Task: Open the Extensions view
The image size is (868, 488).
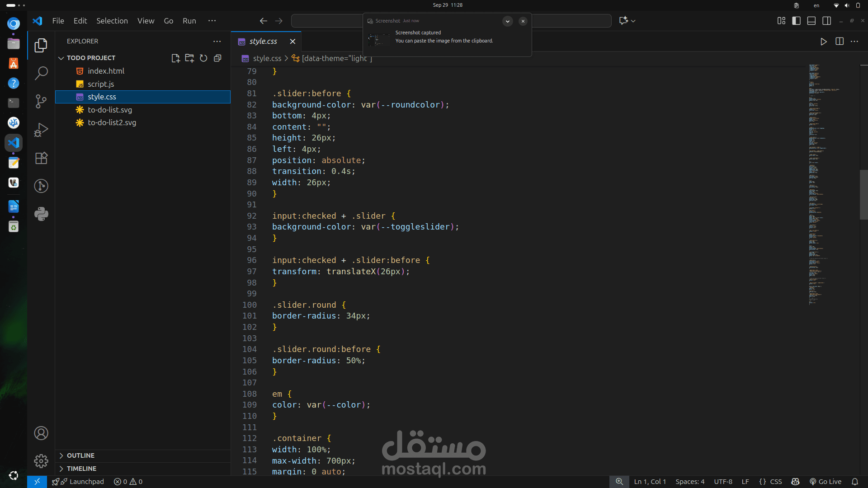Action: click(x=41, y=158)
